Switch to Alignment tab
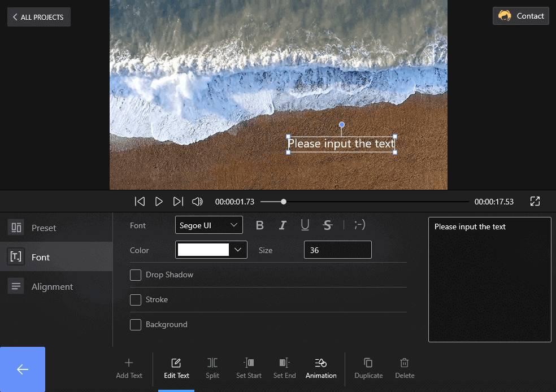This screenshot has width=556, height=392. click(x=57, y=286)
